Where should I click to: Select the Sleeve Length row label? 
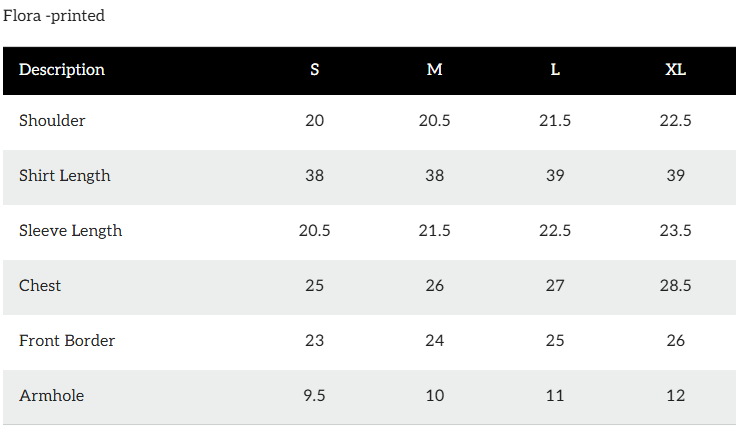tap(70, 231)
